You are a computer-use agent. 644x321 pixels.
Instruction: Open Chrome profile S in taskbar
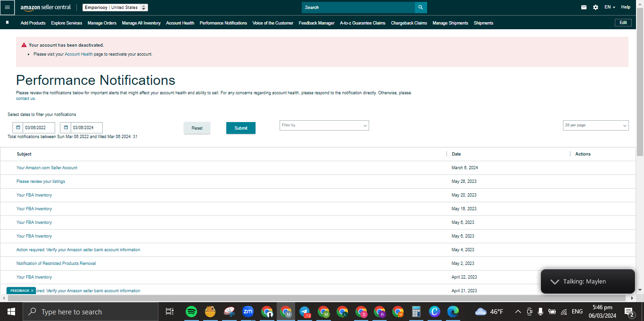coord(361,312)
